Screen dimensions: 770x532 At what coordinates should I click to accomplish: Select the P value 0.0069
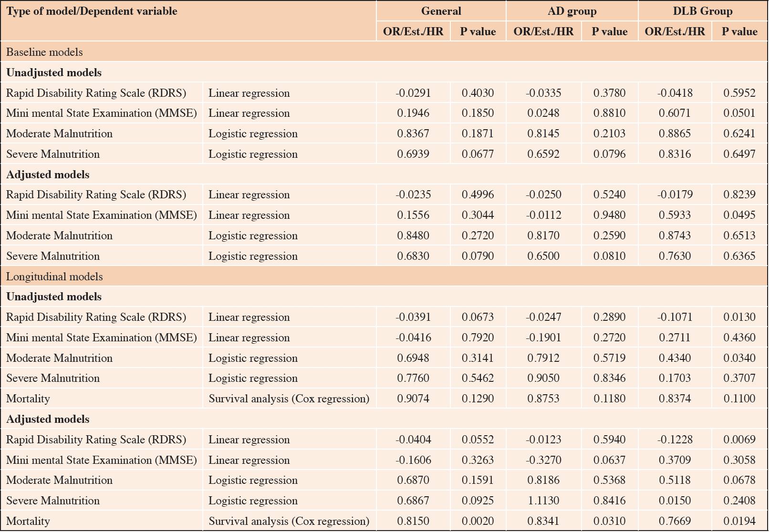pyautogui.click(x=739, y=440)
